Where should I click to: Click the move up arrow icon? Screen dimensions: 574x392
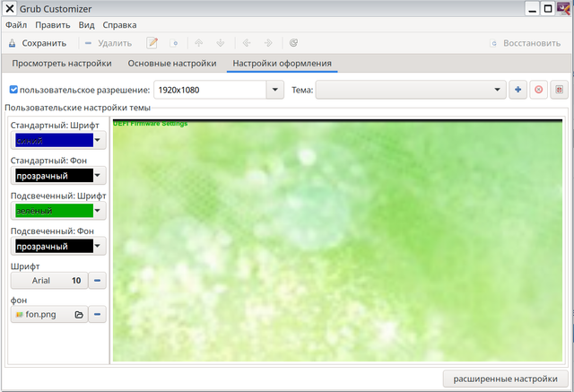199,43
